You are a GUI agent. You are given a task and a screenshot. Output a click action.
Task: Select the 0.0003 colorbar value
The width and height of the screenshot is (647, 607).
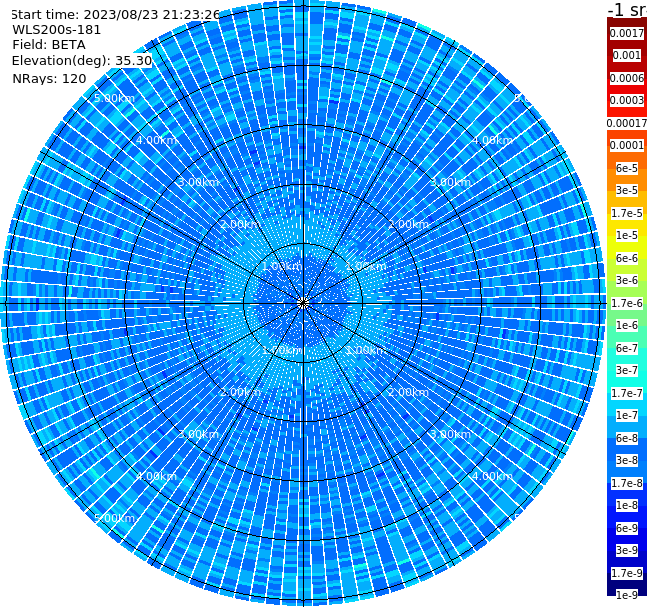coord(627,100)
